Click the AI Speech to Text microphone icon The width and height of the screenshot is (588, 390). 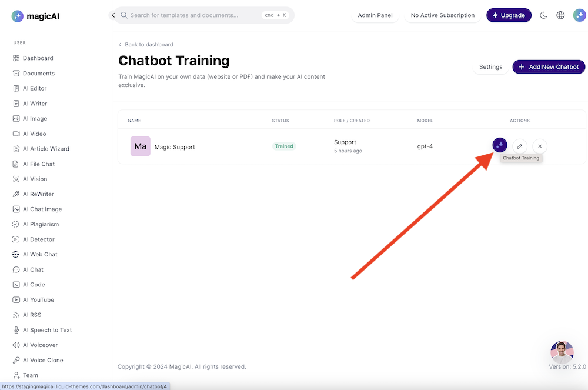pos(16,330)
